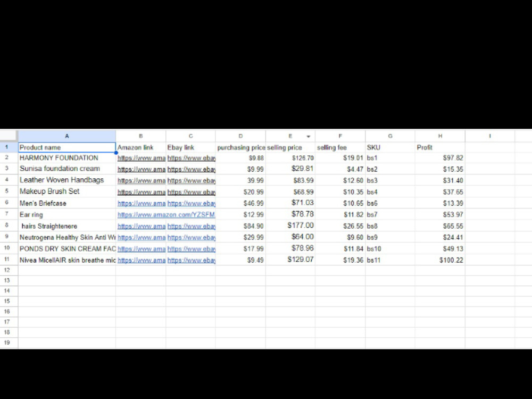
Task: Select the 'Men's Briefcase' cell
Action: pos(67,203)
